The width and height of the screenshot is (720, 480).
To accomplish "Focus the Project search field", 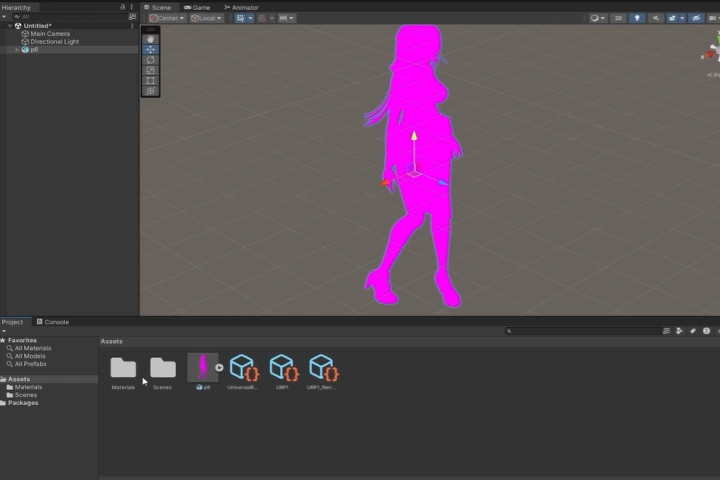I will pyautogui.click(x=583, y=331).
